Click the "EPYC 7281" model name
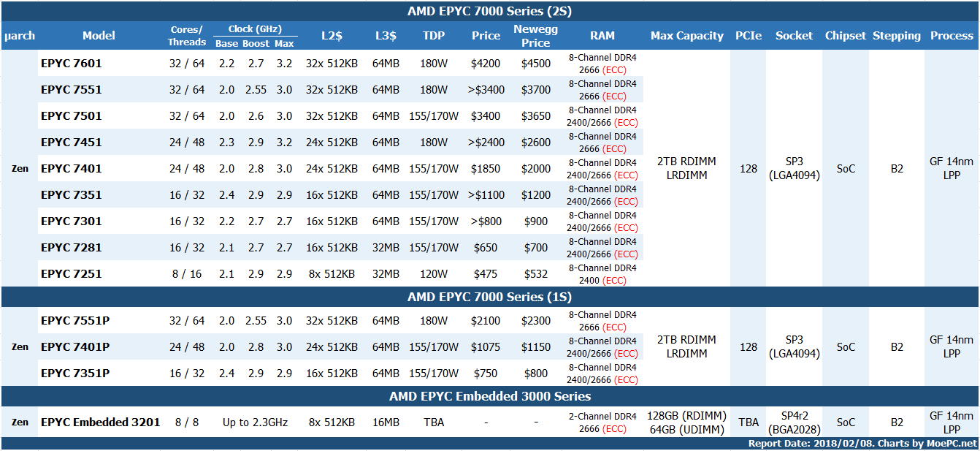This screenshot has height=451, width=980. 72,248
